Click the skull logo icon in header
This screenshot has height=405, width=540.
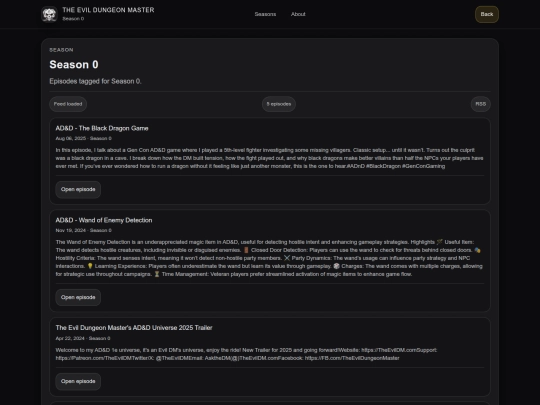click(x=49, y=14)
